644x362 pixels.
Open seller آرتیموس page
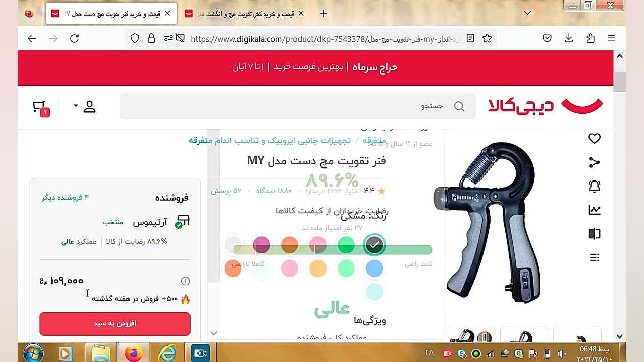150,222
